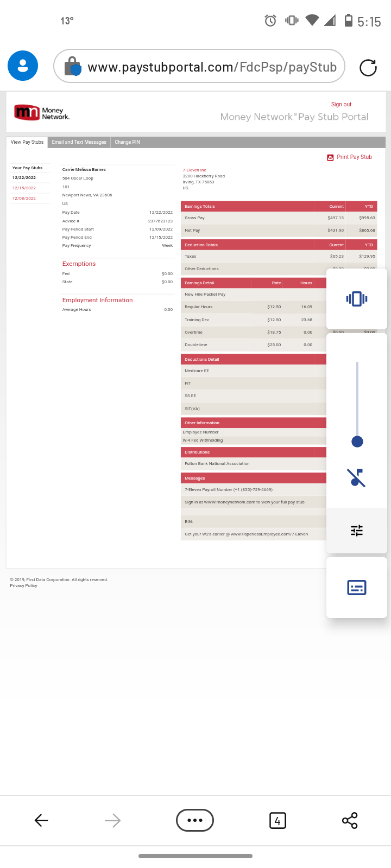Screen dimensions: 391x868
Task: Open the Change PIN tab
Action: [x=127, y=142]
